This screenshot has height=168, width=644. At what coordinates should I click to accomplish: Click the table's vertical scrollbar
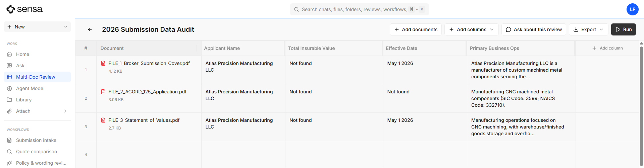[641, 105]
